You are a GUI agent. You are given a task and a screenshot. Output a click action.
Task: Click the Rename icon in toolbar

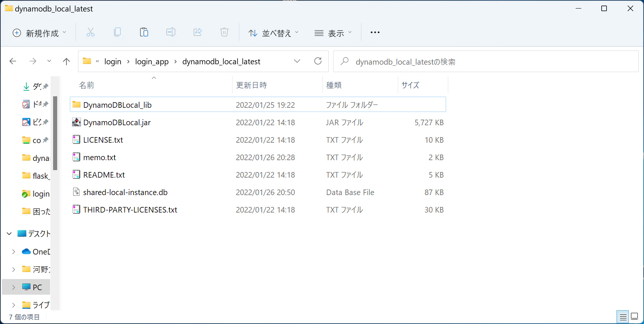click(171, 32)
